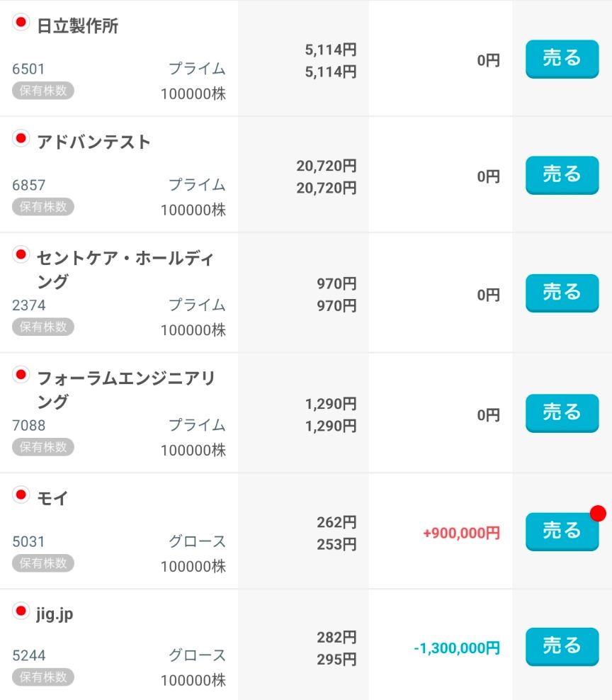The width and height of the screenshot is (612, 700).
Task: Click 保有株数 badge under code 5031
Action: coord(42,563)
